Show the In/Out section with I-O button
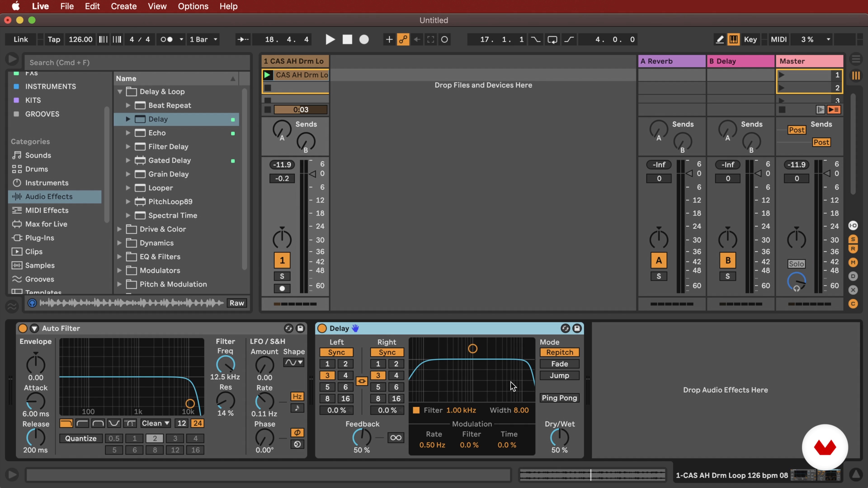Image resolution: width=868 pixels, height=488 pixels. click(x=853, y=225)
